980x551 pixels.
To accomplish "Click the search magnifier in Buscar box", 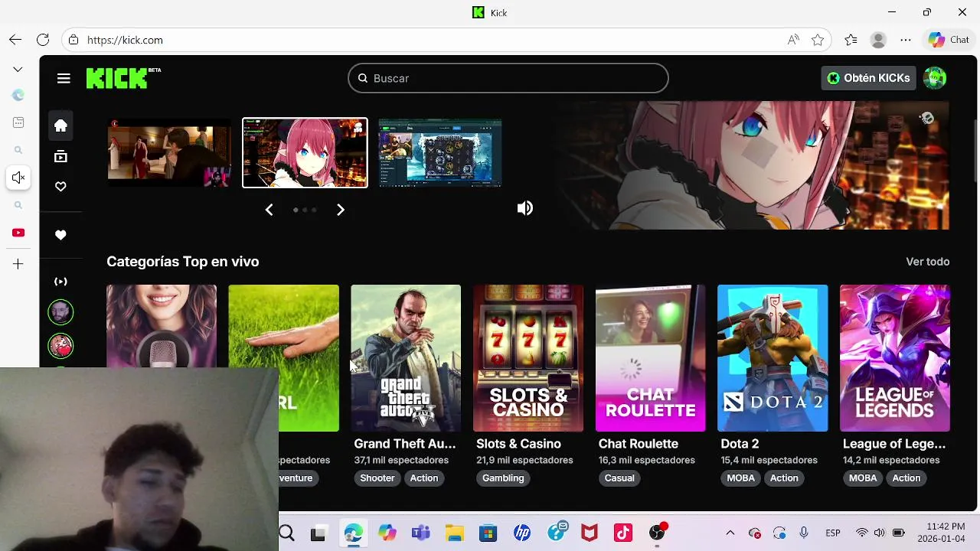I will coord(363,78).
